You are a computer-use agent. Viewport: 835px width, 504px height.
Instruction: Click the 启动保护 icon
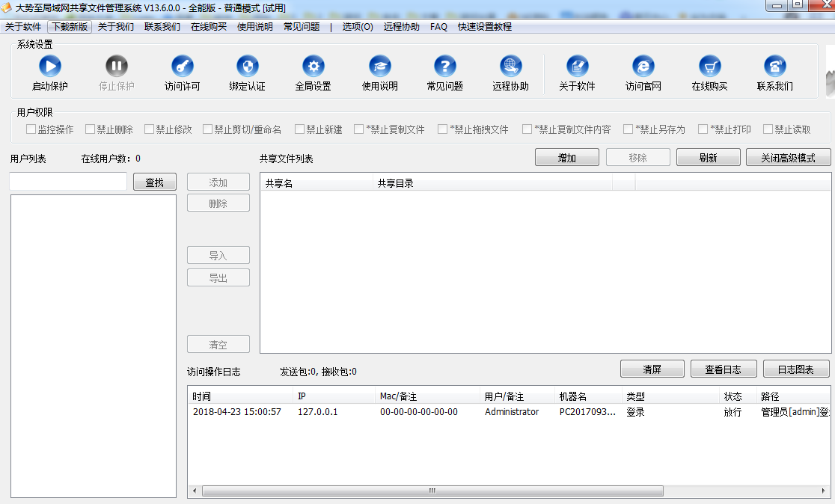(49, 67)
